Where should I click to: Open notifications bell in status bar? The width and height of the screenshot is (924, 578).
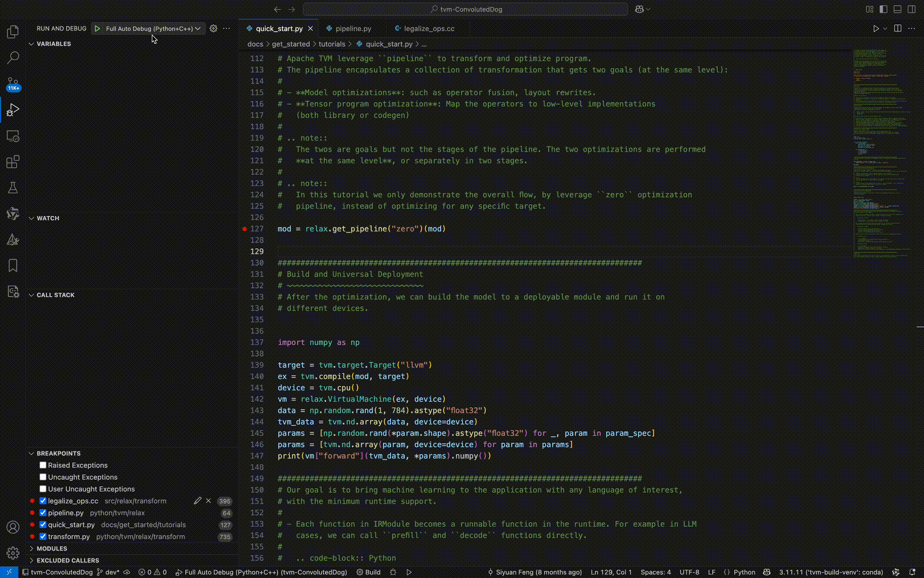pos(912,572)
